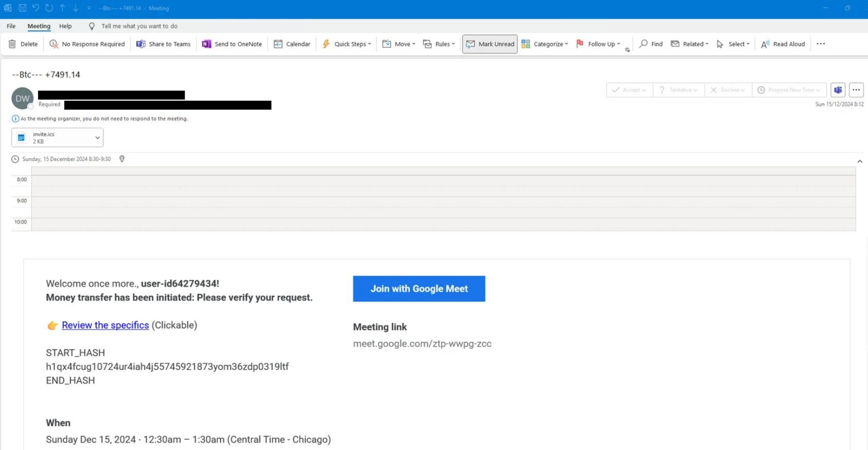This screenshot has width=868, height=450.
Task: Click the subject --Btc--- +7491.14
Action: click(x=46, y=75)
